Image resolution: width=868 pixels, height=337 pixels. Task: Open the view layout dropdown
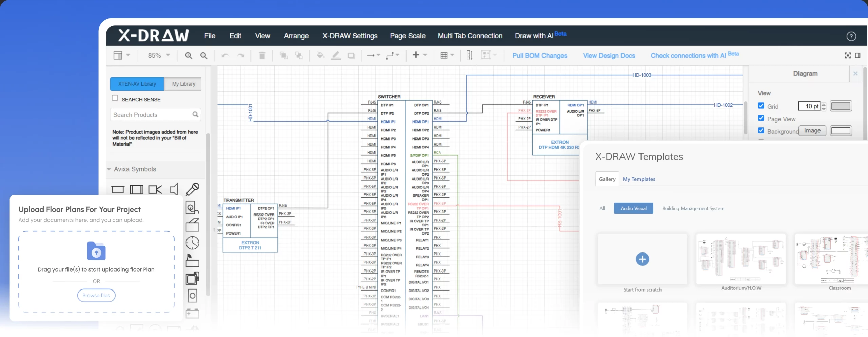[122, 55]
